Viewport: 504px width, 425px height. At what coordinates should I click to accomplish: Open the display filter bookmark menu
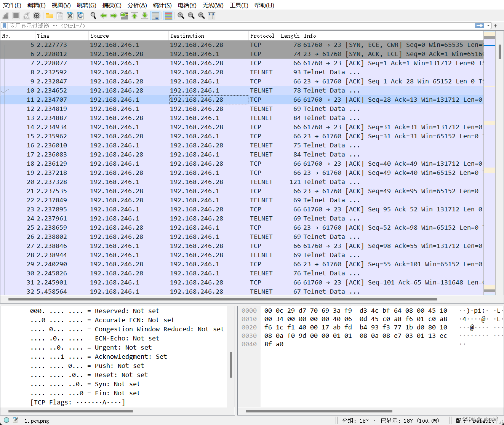[4, 26]
